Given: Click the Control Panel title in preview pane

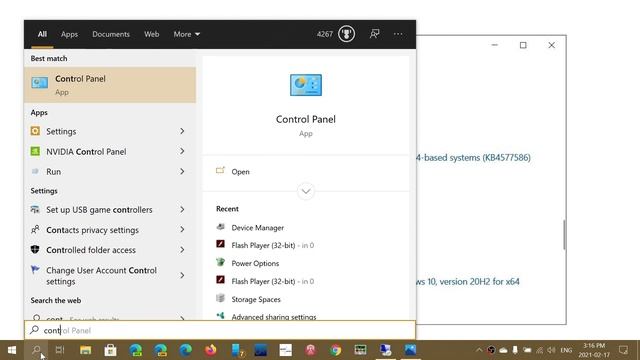Looking at the screenshot, I should pyautogui.click(x=306, y=119).
